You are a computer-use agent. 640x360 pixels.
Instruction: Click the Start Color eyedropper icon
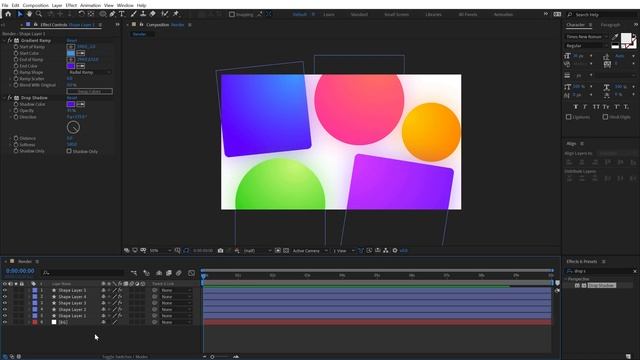point(81,53)
